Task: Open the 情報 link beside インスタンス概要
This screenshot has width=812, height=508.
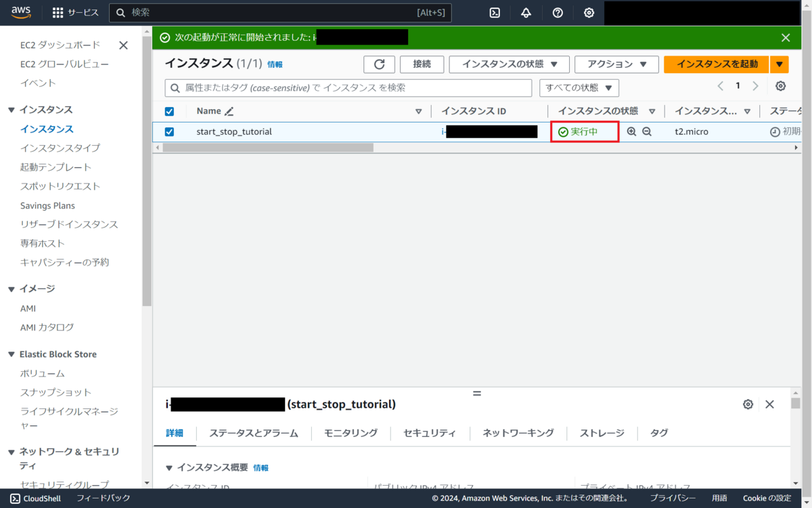Action: (x=261, y=468)
